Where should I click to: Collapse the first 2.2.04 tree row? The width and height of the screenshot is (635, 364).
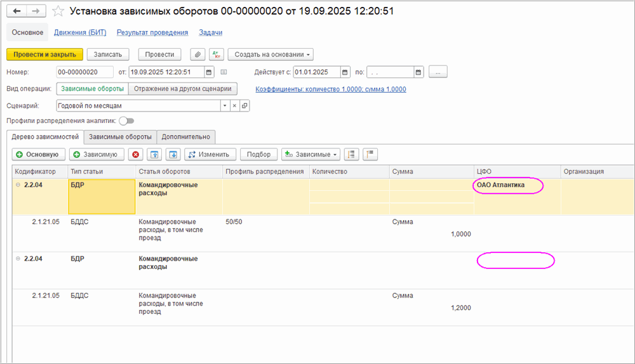click(18, 185)
